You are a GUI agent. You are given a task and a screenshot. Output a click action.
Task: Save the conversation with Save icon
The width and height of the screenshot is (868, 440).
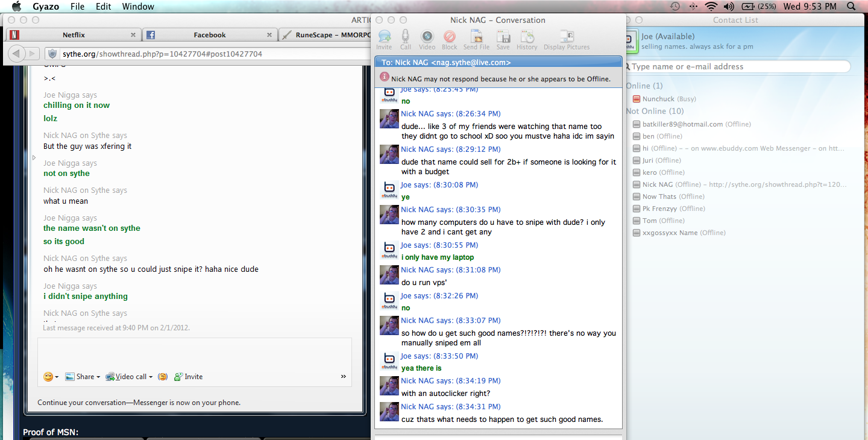pos(503,40)
